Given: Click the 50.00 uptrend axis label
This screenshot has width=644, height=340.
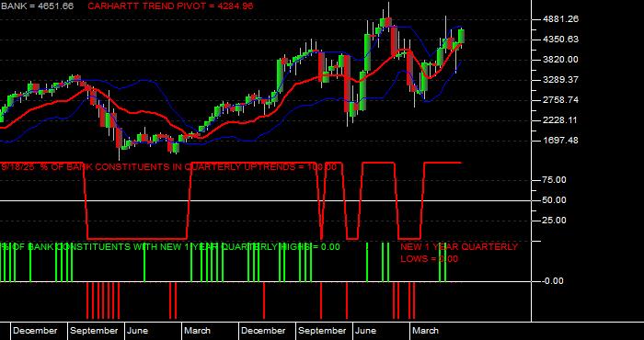Looking at the screenshot, I should (x=555, y=200).
